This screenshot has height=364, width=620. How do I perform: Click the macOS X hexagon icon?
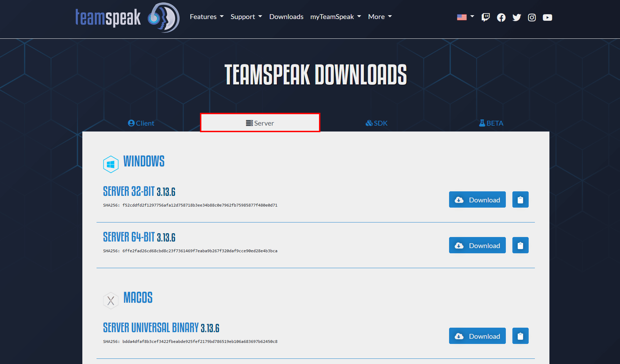[111, 301]
